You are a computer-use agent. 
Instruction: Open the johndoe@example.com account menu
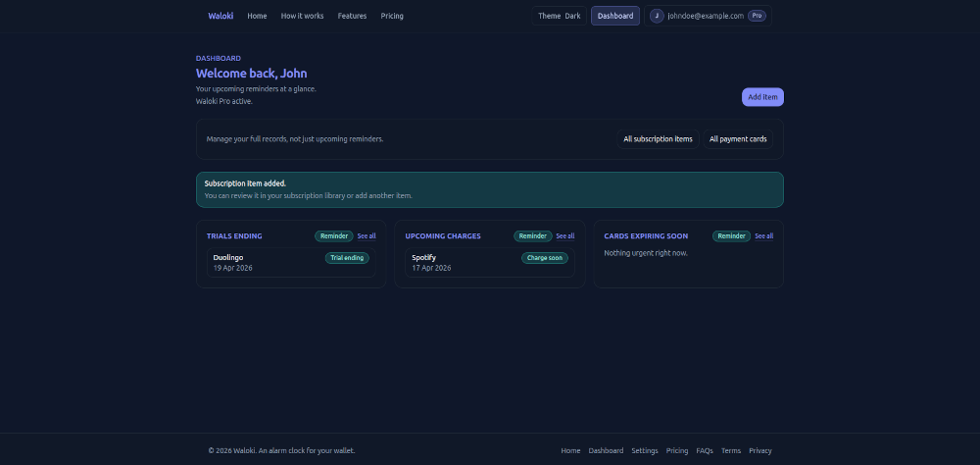[x=705, y=16]
